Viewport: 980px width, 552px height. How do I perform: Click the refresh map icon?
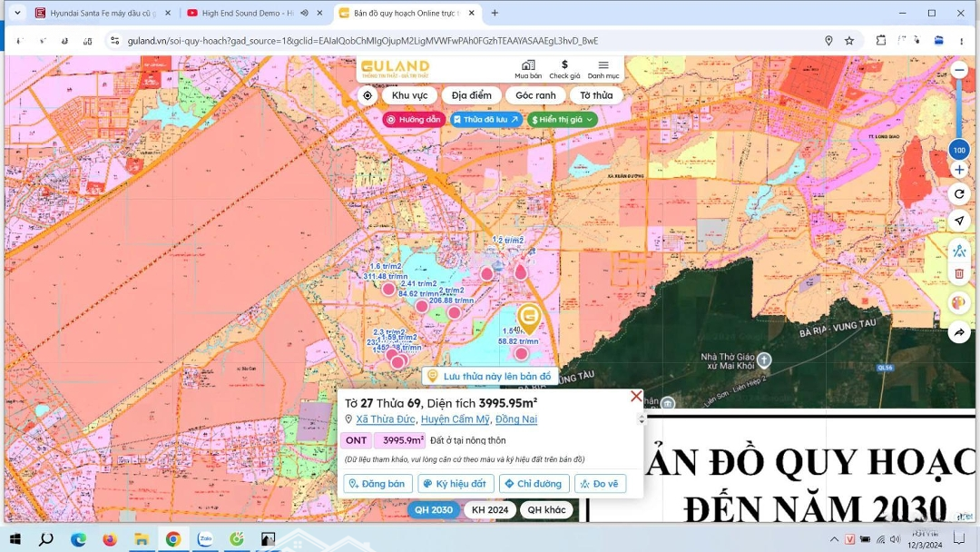tap(959, 194)
